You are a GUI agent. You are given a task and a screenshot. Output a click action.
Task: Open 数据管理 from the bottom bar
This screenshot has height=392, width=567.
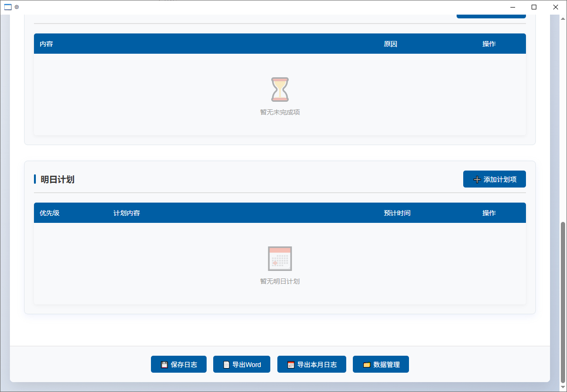381,365
